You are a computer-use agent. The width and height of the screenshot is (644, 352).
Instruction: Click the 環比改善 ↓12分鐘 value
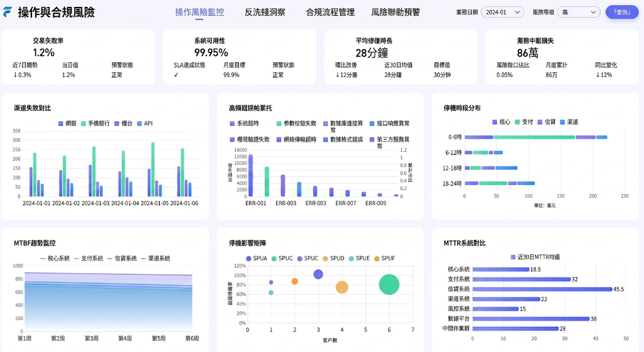point(347,75)
